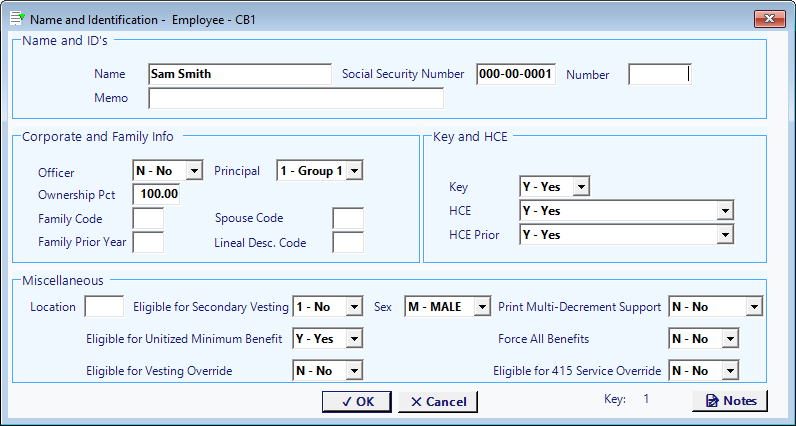This screenshot has width=796, height=426.
Task: Click the Name and ID's heading
Action: (65, 41)
